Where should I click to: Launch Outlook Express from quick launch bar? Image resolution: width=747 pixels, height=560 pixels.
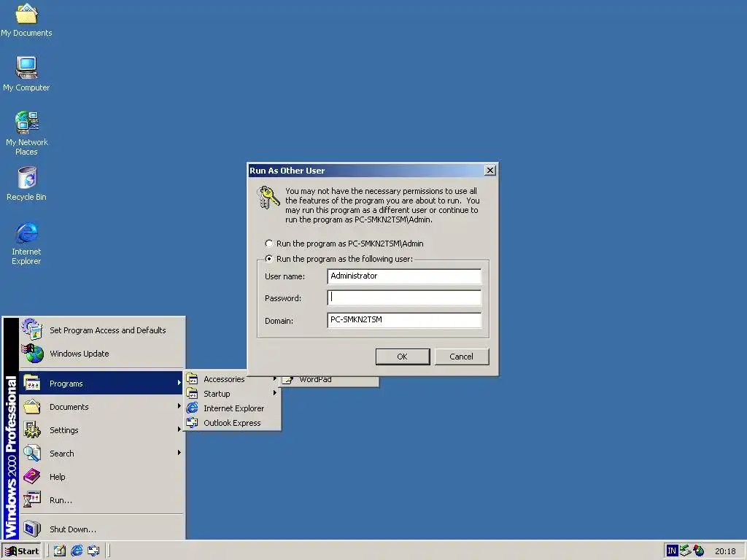pyautogui.click(x=94, y=551)
